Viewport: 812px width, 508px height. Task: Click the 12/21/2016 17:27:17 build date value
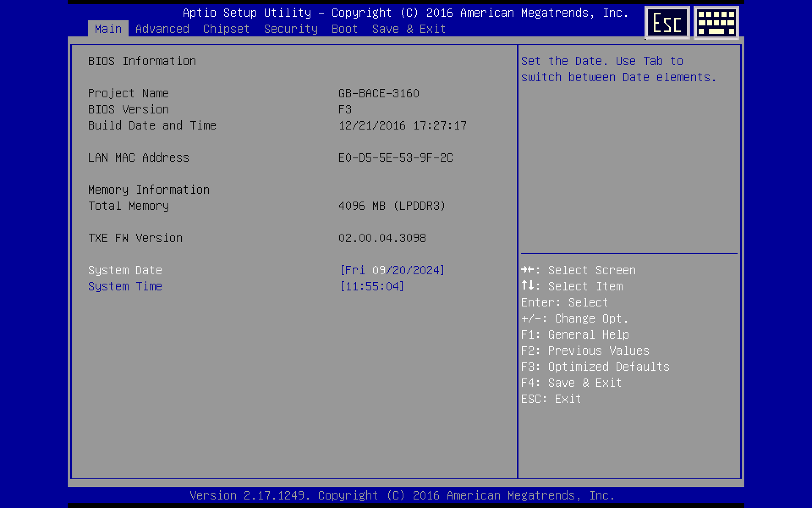(403, 125)
